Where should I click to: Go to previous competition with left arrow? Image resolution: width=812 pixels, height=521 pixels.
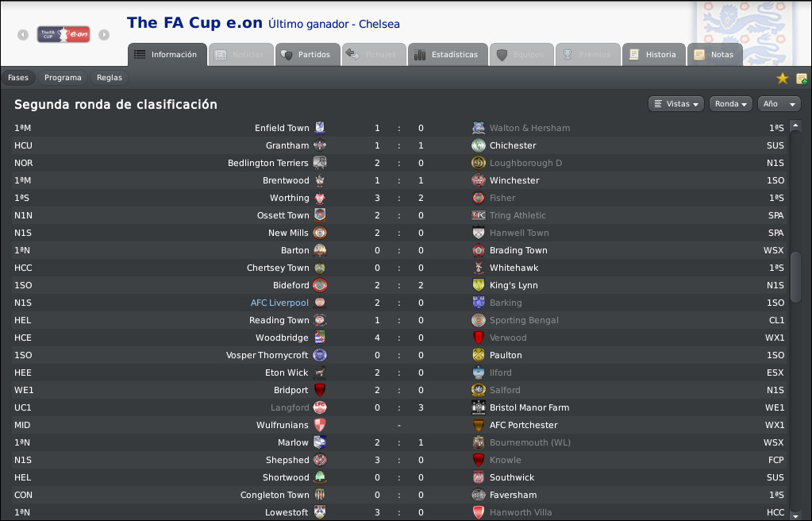tap(23, 35)
